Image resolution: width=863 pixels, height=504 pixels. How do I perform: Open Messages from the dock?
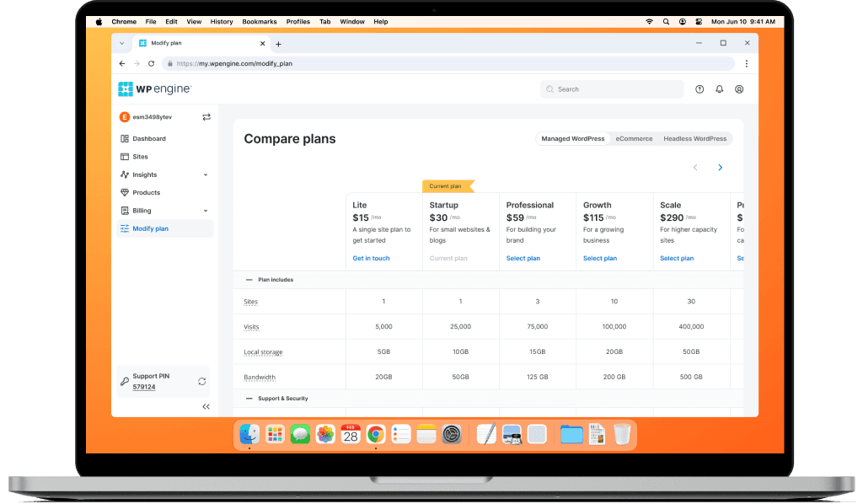coord(300,434)
